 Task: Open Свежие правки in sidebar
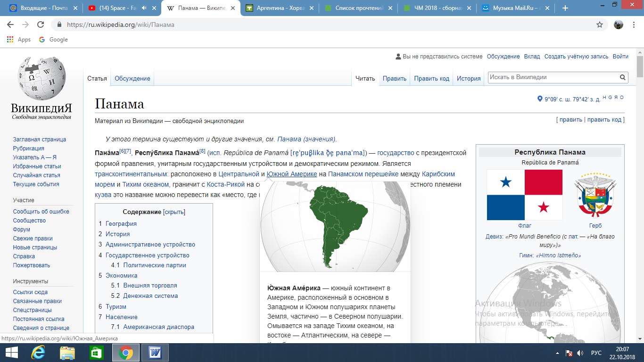click(x=33, y=239)
